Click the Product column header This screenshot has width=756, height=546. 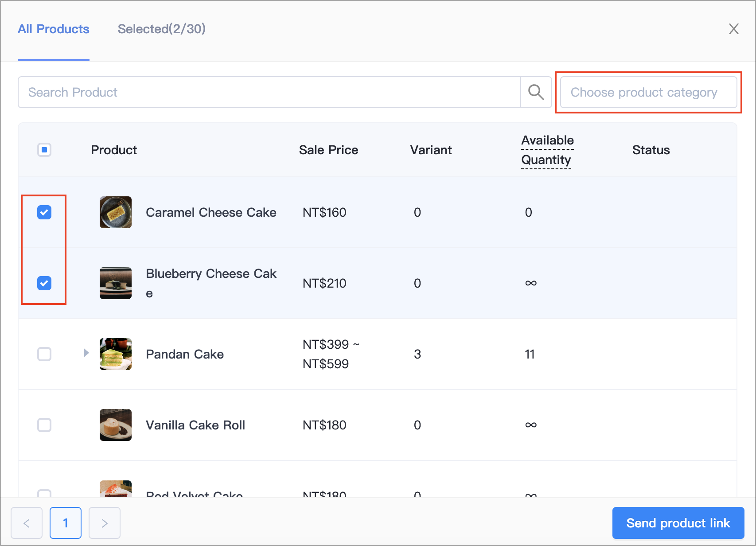pyautogui.click(x=114, y=150)
